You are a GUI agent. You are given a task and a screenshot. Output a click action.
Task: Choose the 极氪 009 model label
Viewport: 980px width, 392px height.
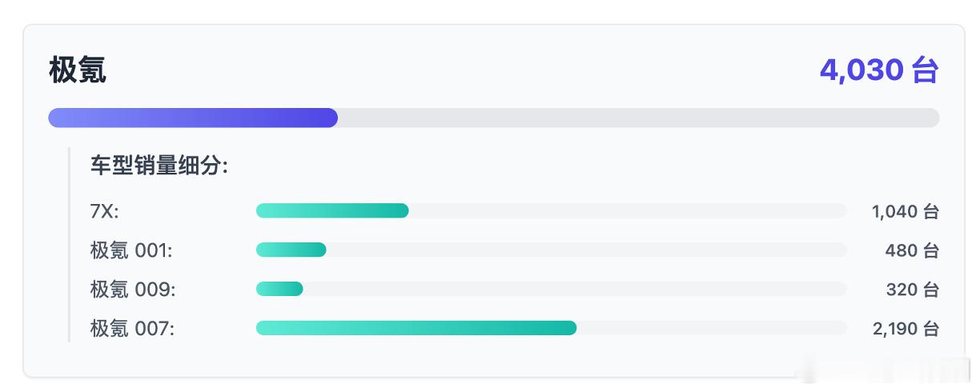coord(133,289)
